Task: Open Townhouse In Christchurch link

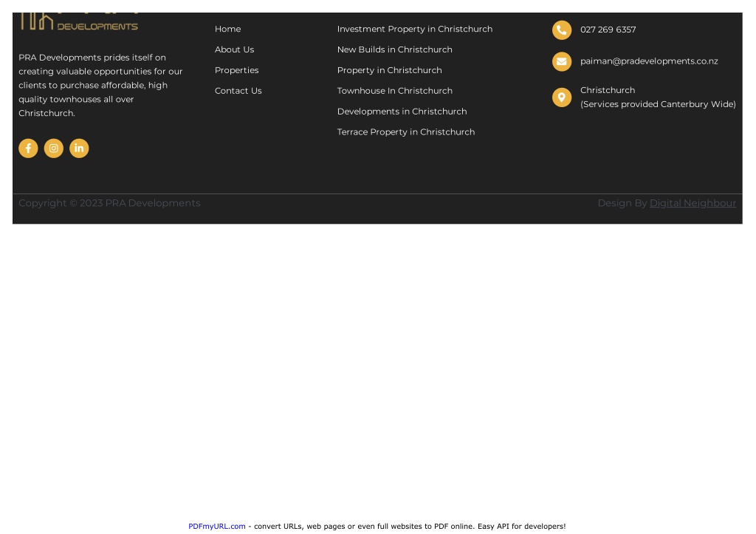Action: coord(394,91)
